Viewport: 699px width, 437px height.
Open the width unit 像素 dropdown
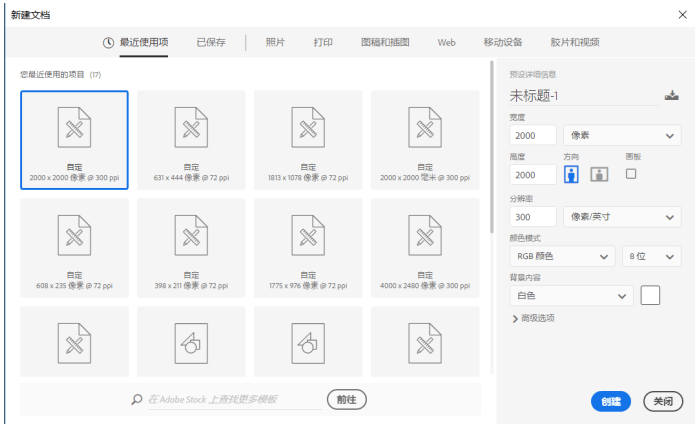pyautogui.click(x=622, y=135)
